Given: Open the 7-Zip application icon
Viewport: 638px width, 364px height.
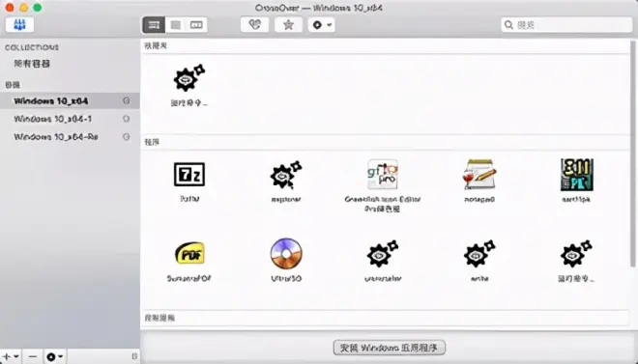Looking at the screenshot, I should click(189, 175).
